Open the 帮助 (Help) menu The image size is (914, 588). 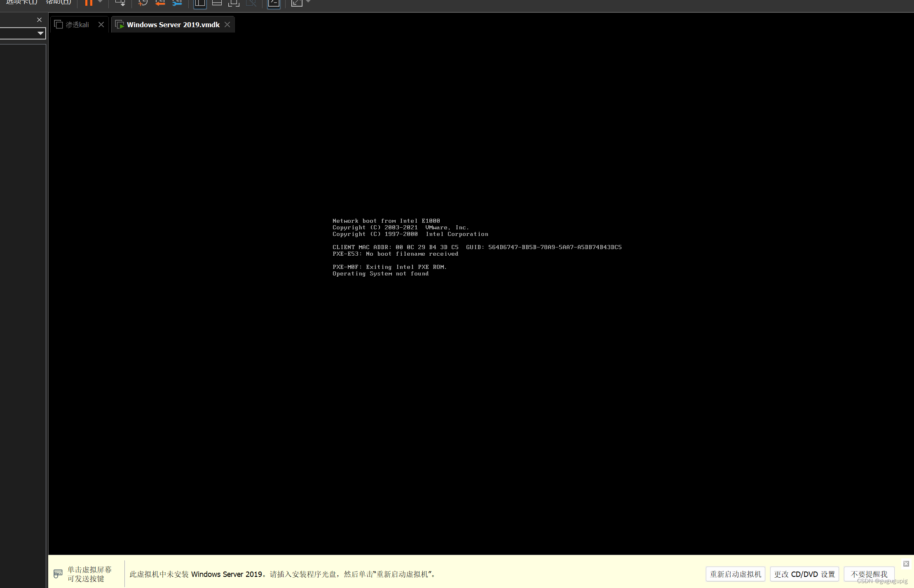coord(59,2)
